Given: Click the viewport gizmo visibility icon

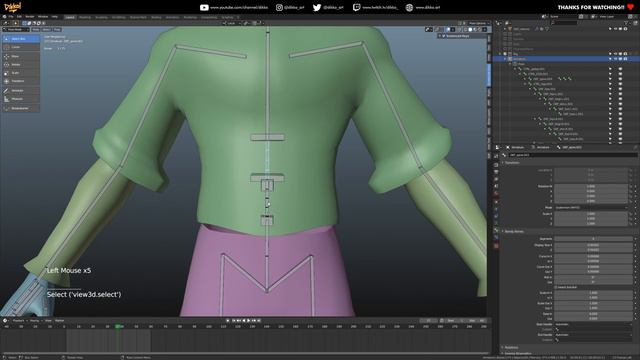Looking at the screenshot, I should [438, 29].
